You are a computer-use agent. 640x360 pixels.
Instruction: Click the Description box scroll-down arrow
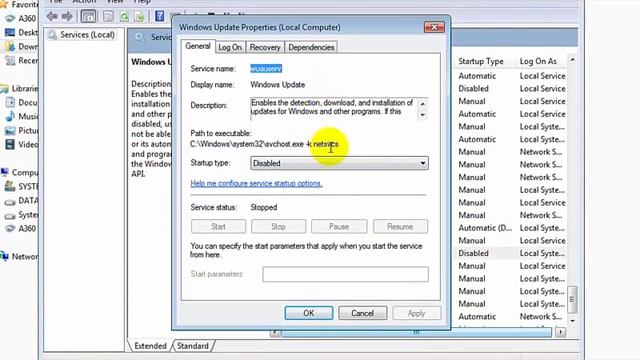click(x=423, y=115)
